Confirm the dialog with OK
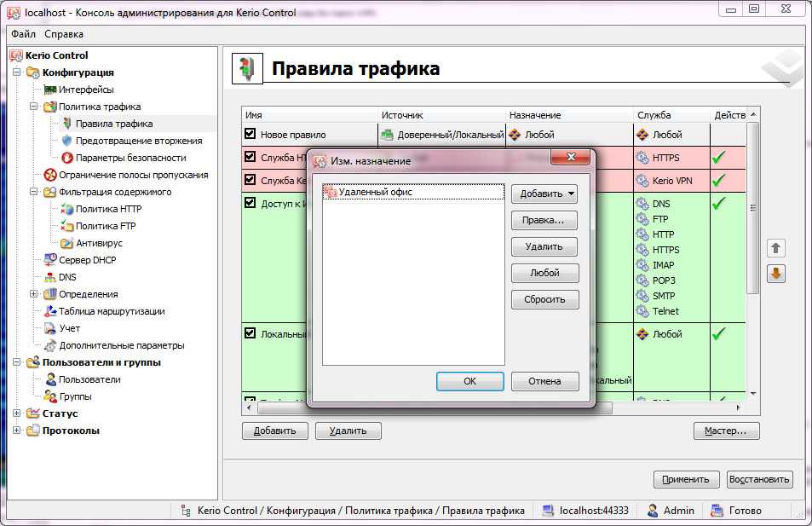The width and height of the screenshot is (812, 526). pos(469,381)
